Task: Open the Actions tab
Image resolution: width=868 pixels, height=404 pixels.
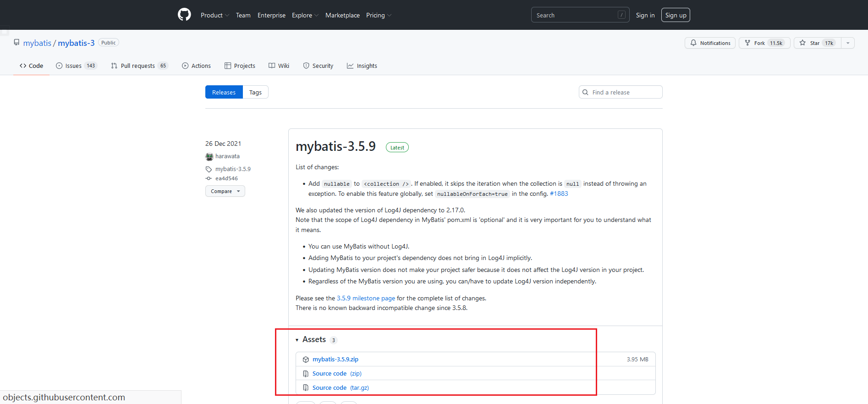Action: [196, 66]
